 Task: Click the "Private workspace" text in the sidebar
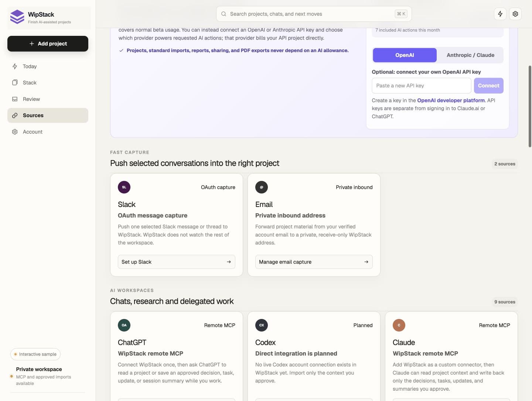[x=39, y=369]
